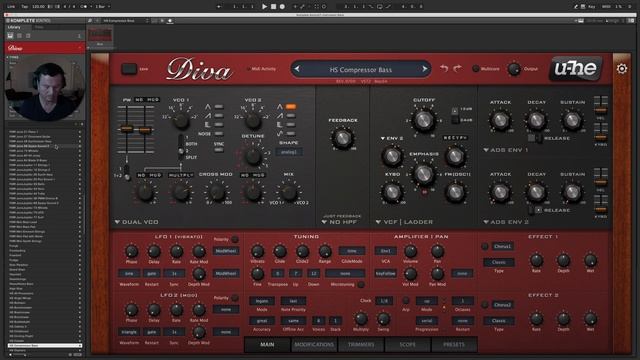Click the VCO MIX knob
Screen dimensions: 640x360
[289, 193]
